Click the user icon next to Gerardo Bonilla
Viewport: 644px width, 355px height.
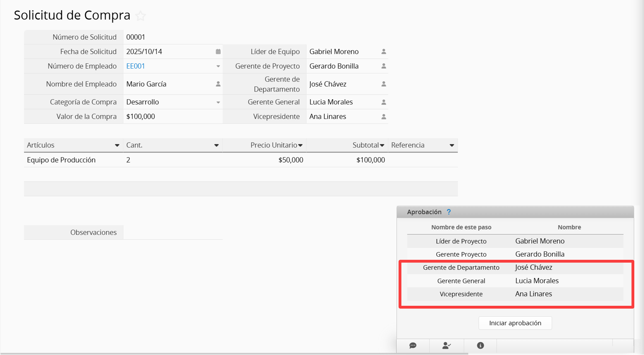384,66
